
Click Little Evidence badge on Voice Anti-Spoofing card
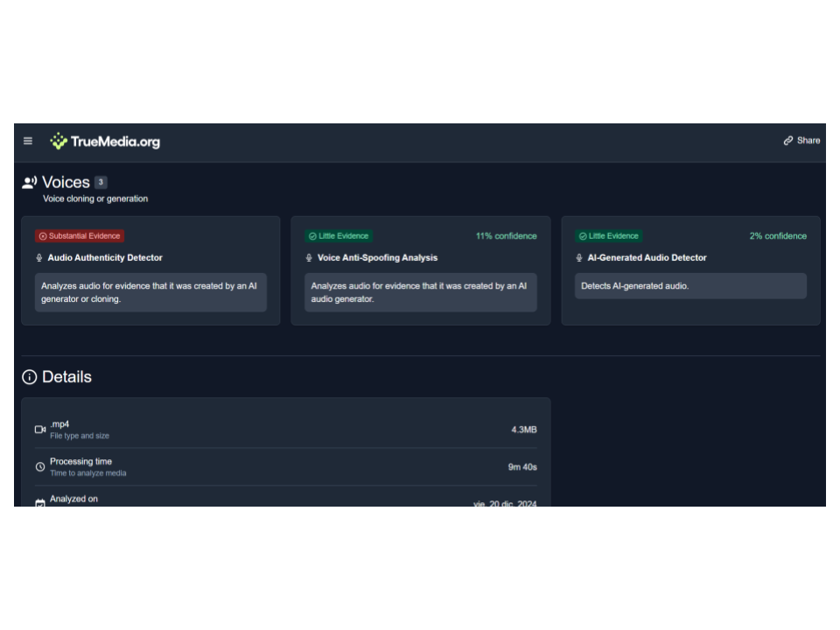(x=339, y=236)
